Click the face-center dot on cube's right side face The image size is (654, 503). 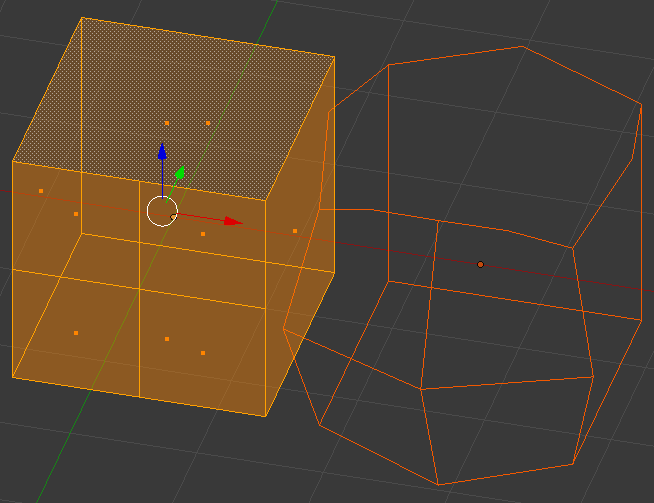click(295, 231)
